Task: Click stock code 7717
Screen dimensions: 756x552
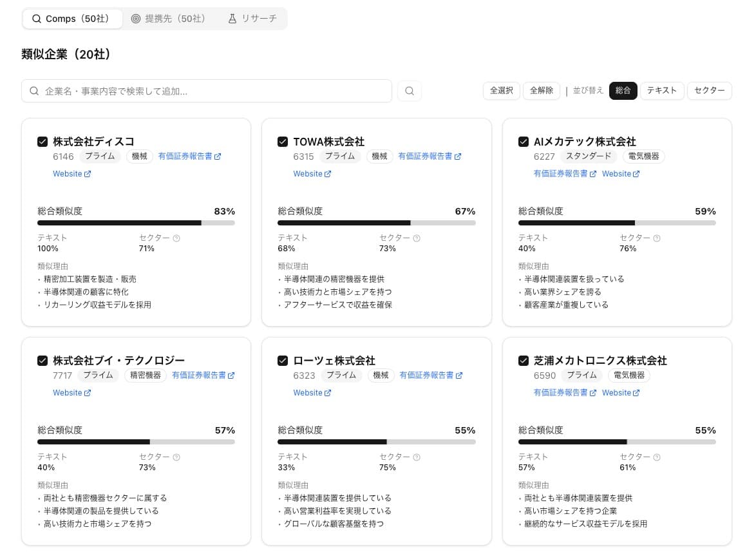Action: (x=62, y=376)
